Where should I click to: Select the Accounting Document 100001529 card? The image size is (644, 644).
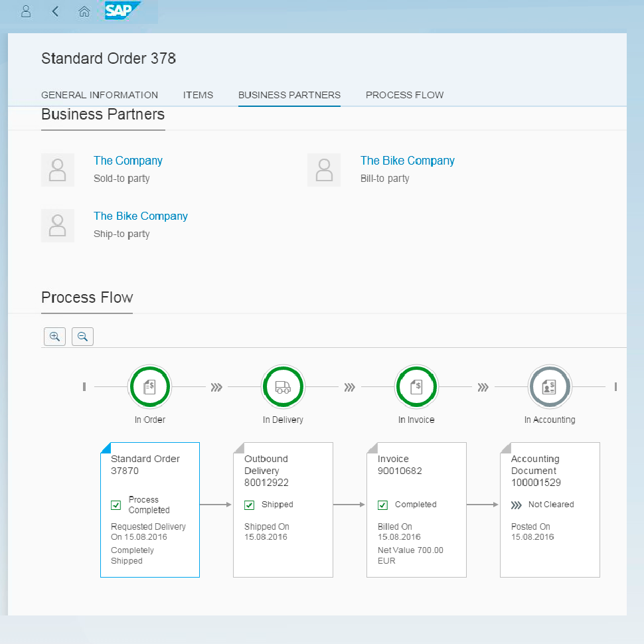click(x=550, y=510)
